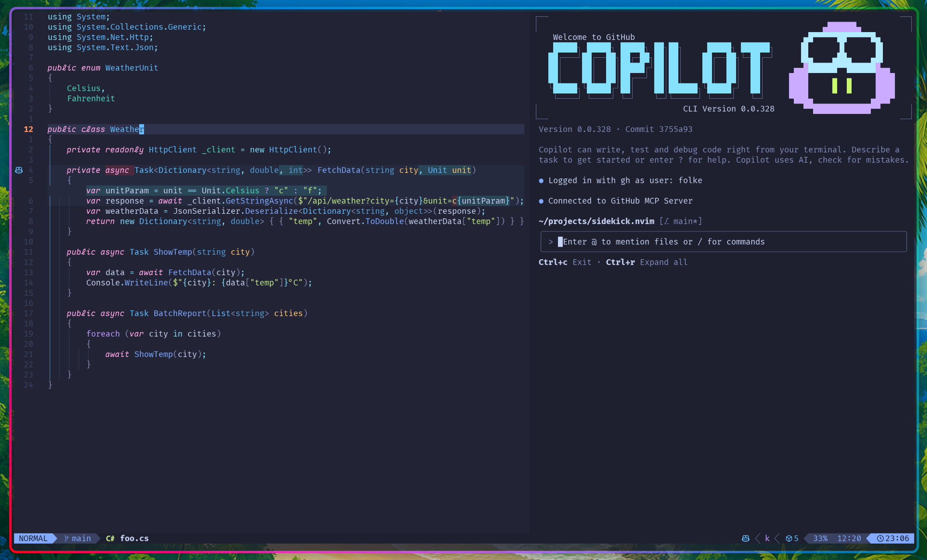
Task: Click line number 12 in the gutter
Action: (x=28, y=129)
